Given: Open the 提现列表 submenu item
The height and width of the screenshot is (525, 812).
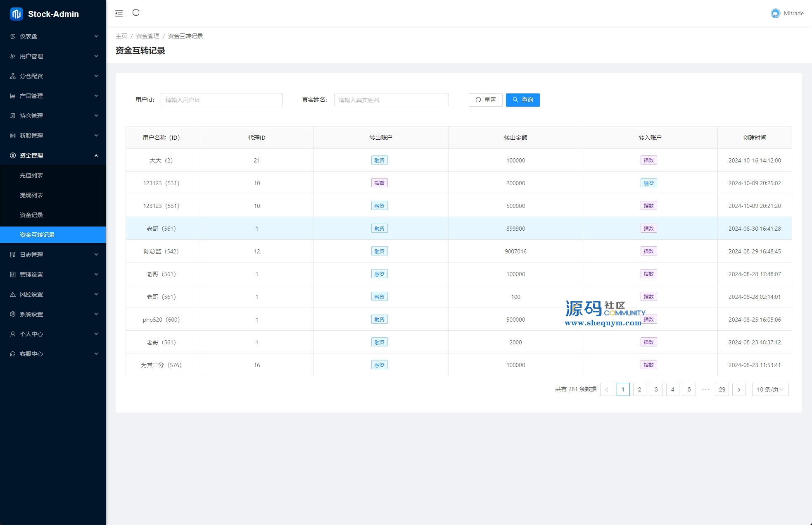Looking at the screenshot, I should pyautogui.click(x=31, y=195).
